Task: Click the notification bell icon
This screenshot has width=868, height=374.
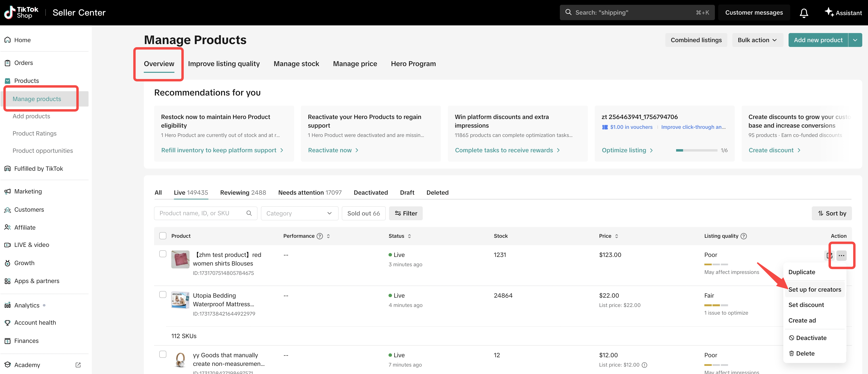Action: [804, 13]
